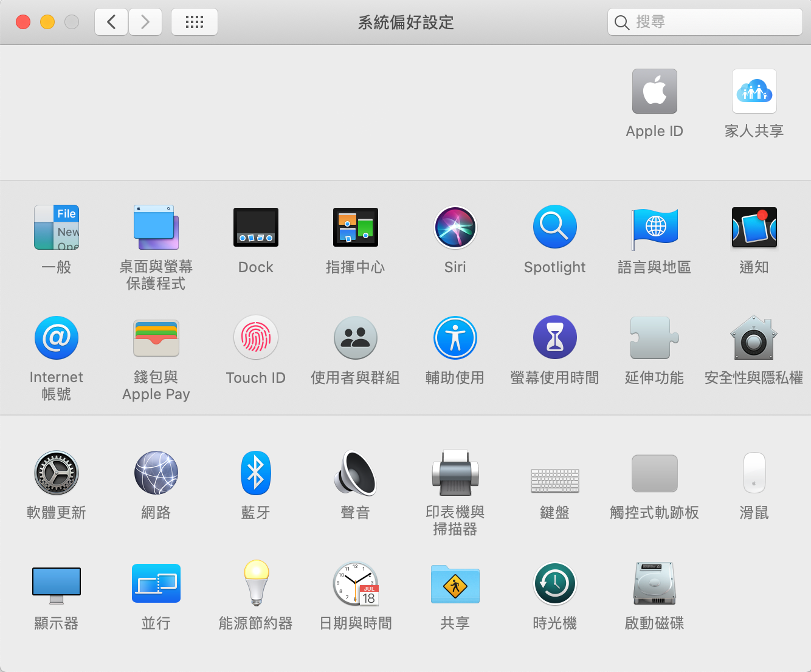Show all preferences via grid button

click(195, 22)
